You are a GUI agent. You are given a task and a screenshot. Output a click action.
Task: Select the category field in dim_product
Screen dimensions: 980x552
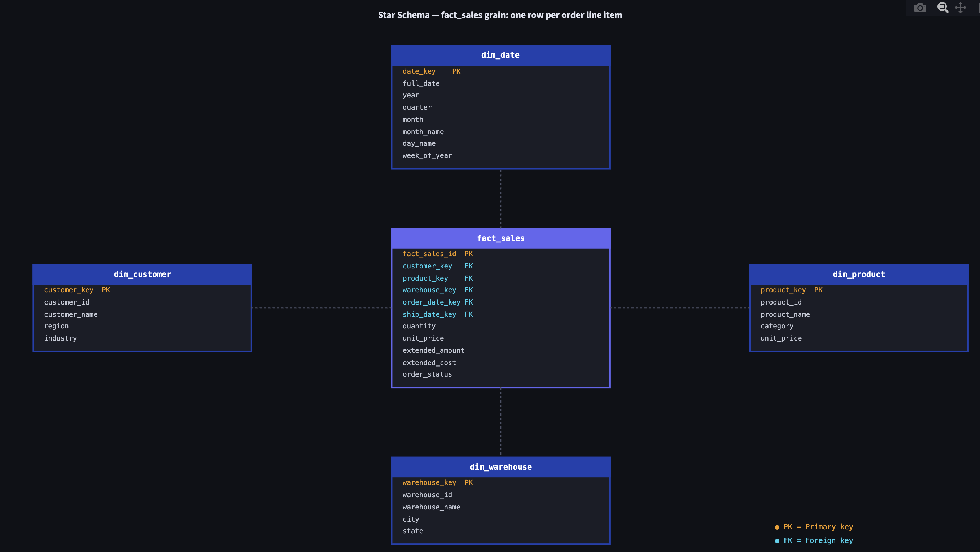[x=777, y=326]
